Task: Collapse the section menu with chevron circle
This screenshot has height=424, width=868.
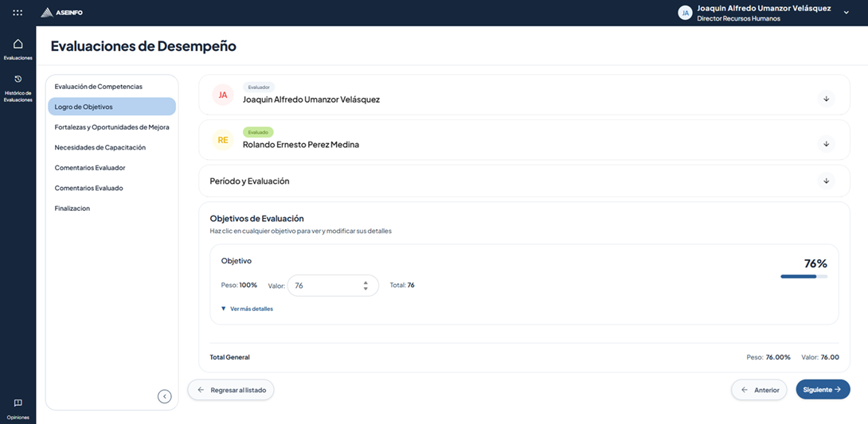Action: coord(164,396)
